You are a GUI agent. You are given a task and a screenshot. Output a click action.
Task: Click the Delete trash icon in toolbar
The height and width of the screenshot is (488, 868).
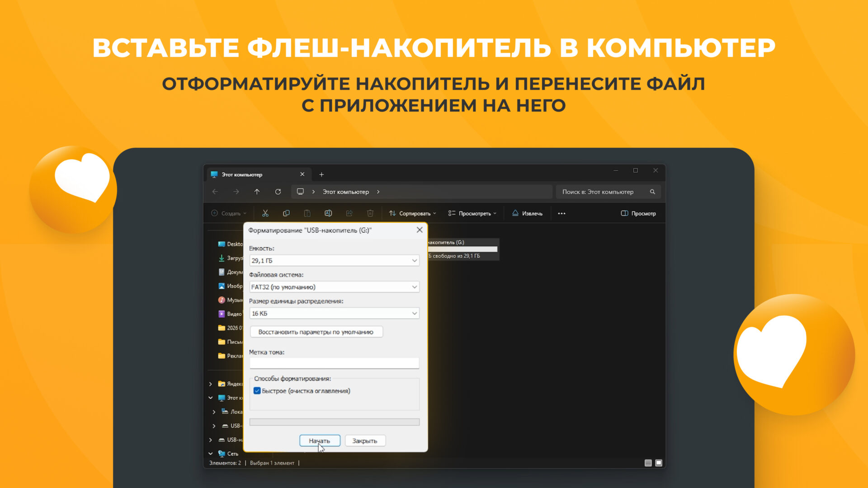click(x=370, y=213)
